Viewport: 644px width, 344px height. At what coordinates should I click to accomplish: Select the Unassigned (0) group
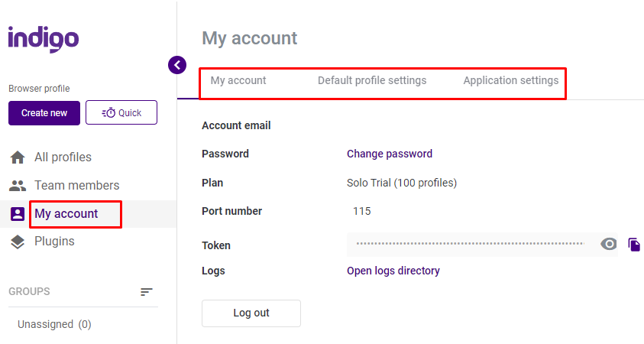[x=54, y=324]
